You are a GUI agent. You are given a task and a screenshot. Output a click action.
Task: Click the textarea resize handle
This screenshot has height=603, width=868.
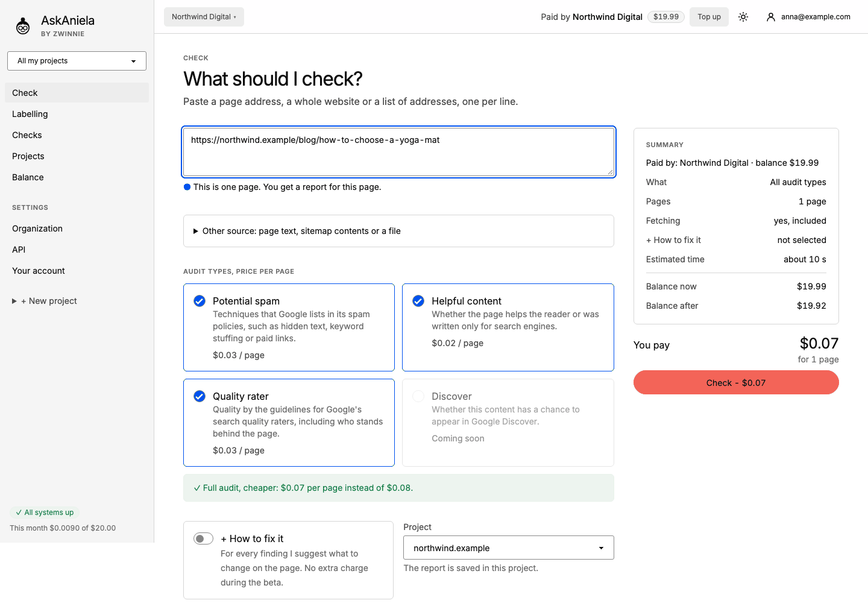[610, 172]
